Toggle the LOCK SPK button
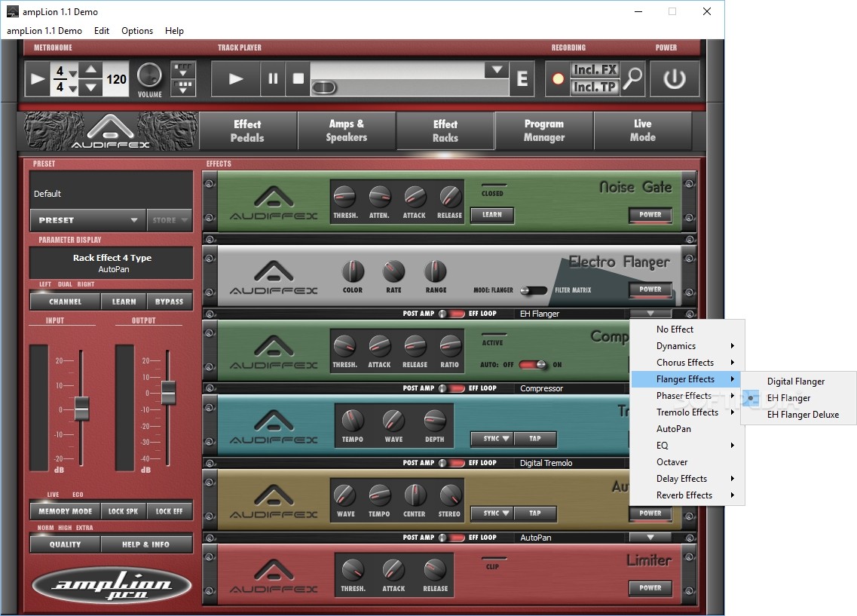This screenshot has height=616, width=857. point(124,511)
